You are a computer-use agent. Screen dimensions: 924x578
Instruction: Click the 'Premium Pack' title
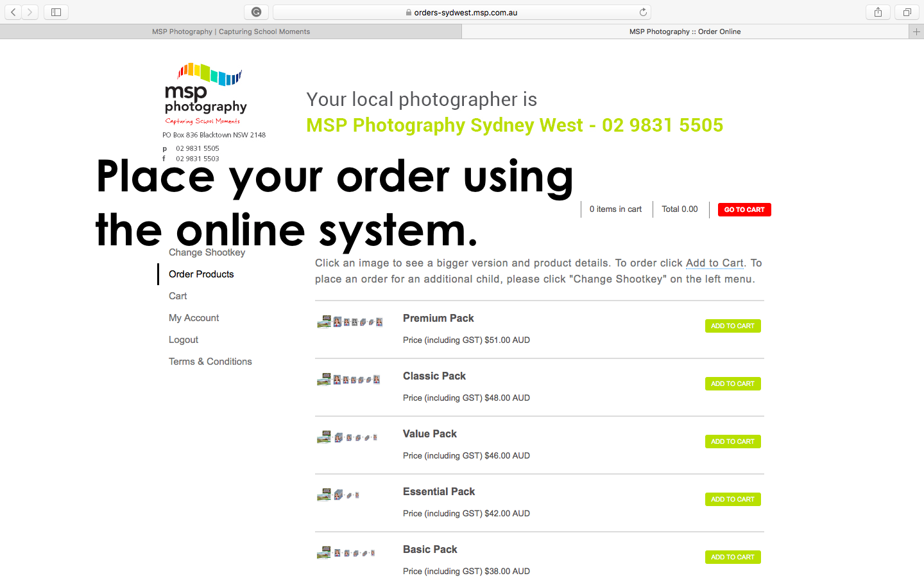click(438, 318)
